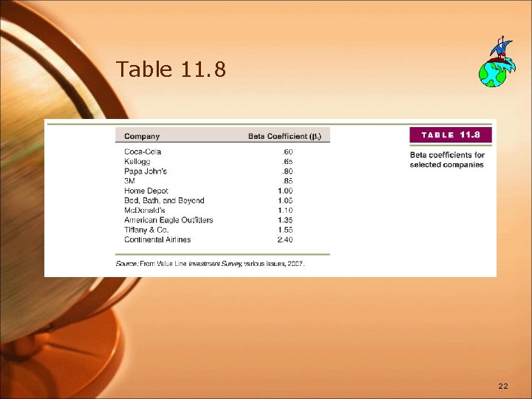Screen dimensions: 532x399
Task: Select the 'Beta Coefficient' column header
Action: (284, 136)
